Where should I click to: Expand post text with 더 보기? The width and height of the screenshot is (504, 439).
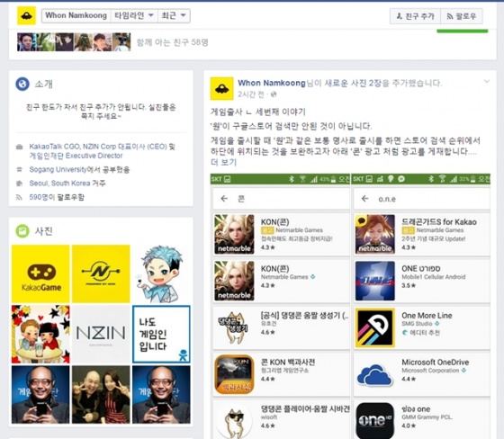coord(224,162)
